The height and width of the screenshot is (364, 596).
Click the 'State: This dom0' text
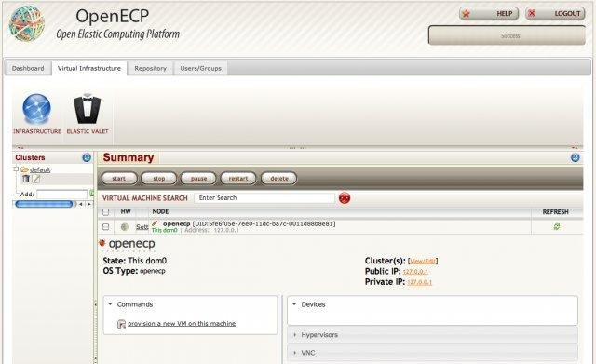134,261
